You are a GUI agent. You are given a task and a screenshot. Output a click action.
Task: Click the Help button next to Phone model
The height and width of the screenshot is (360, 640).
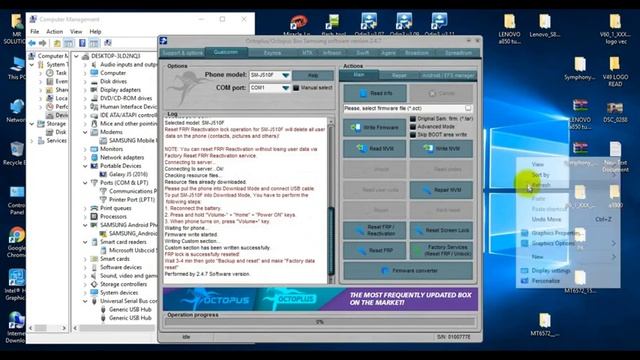tap(313, 76)
